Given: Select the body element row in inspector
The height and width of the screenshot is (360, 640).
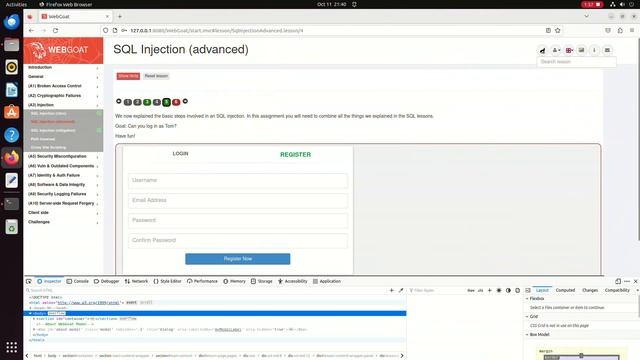Looking at the screenshot, I should 215,313.
